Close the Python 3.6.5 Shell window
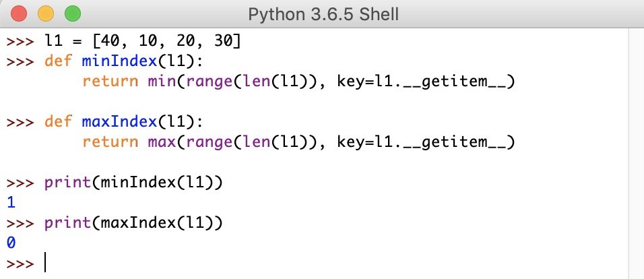Image resolution: width=644 pixels, height=279 pixels. click(18, 14)
